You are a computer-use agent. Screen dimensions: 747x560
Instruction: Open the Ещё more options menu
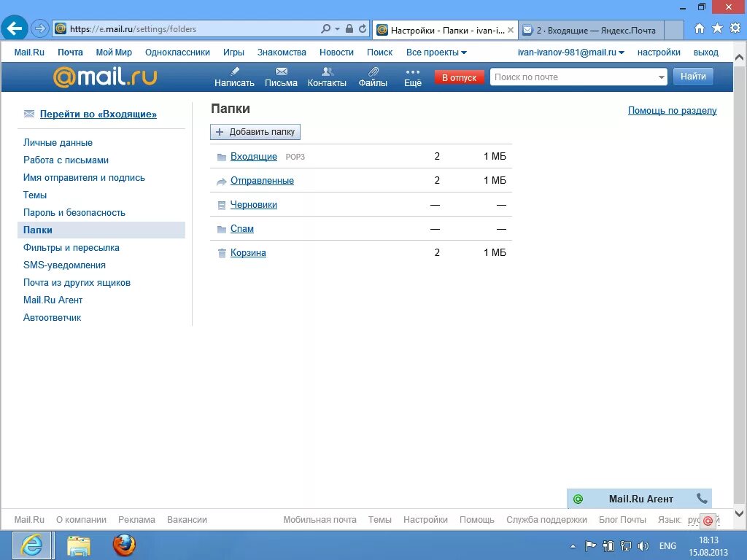(413, 77)
